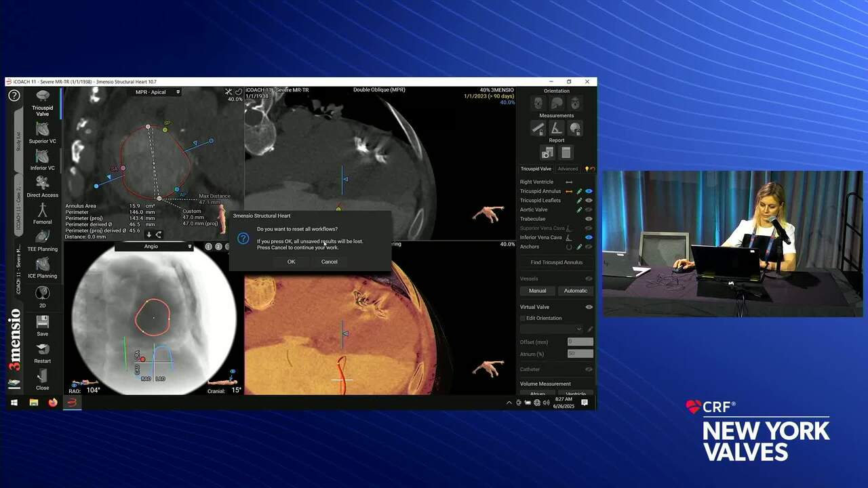Click Find Tricuspid Annulus button

[x=556, y=262]
